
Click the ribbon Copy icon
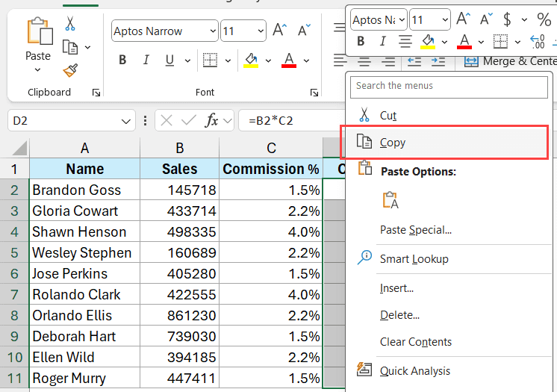70,47
